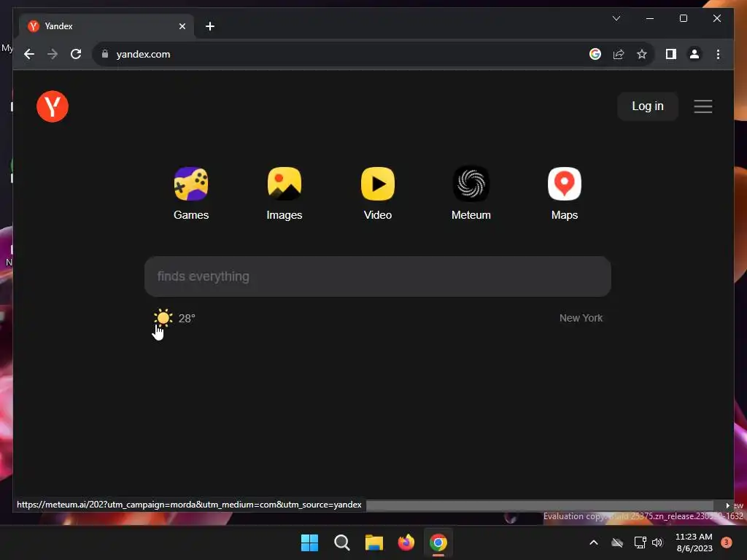
Task: Select the Yandex browser tab
Action: [107, 26]
